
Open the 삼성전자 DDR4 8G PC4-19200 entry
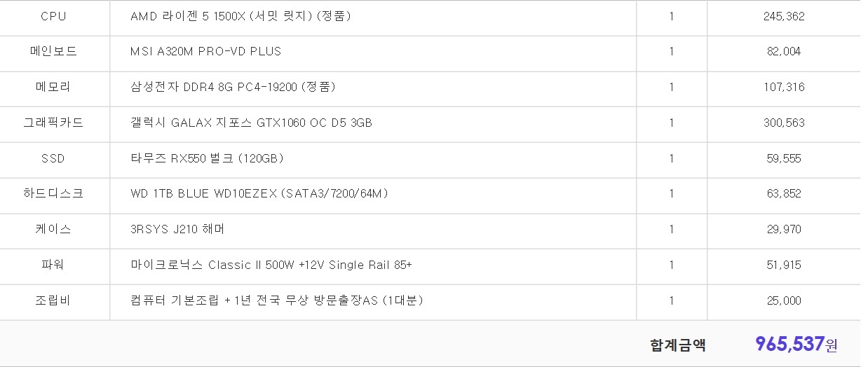coord(233,87)
